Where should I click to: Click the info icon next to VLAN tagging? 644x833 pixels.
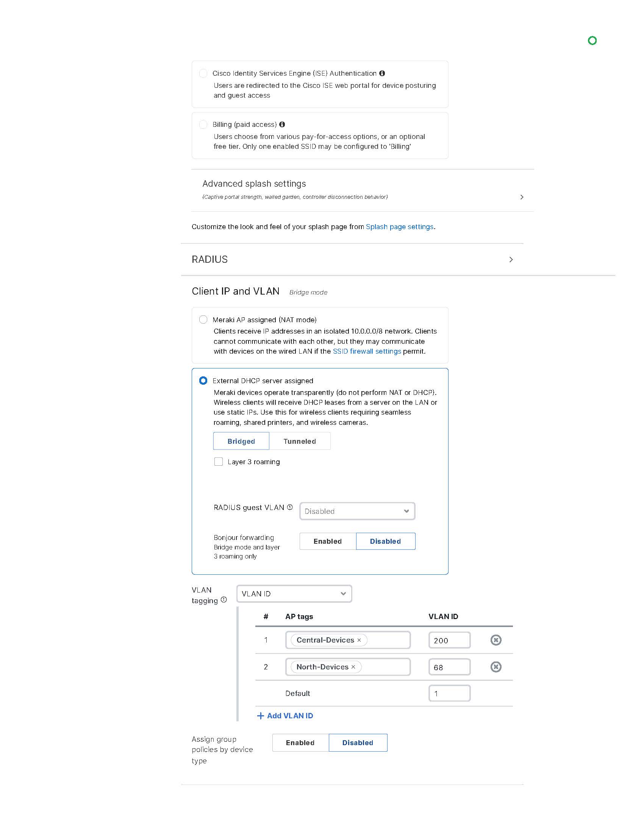[223, 600]
